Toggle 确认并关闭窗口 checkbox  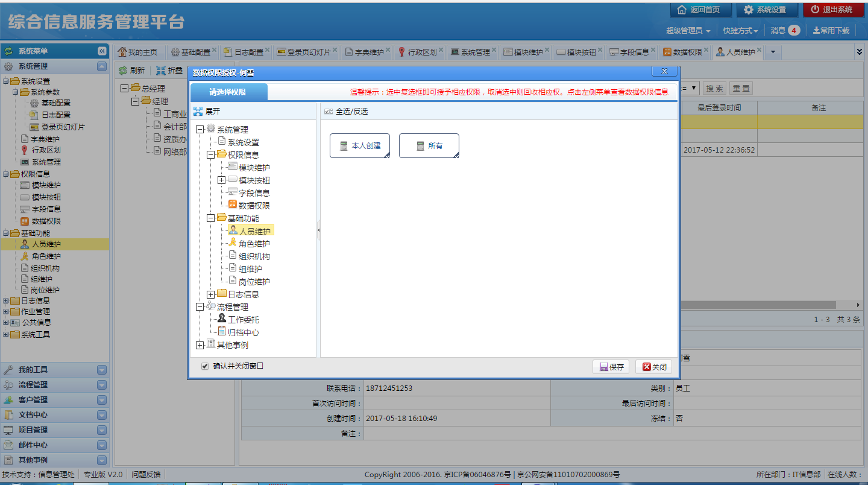[x=204, y=366]
